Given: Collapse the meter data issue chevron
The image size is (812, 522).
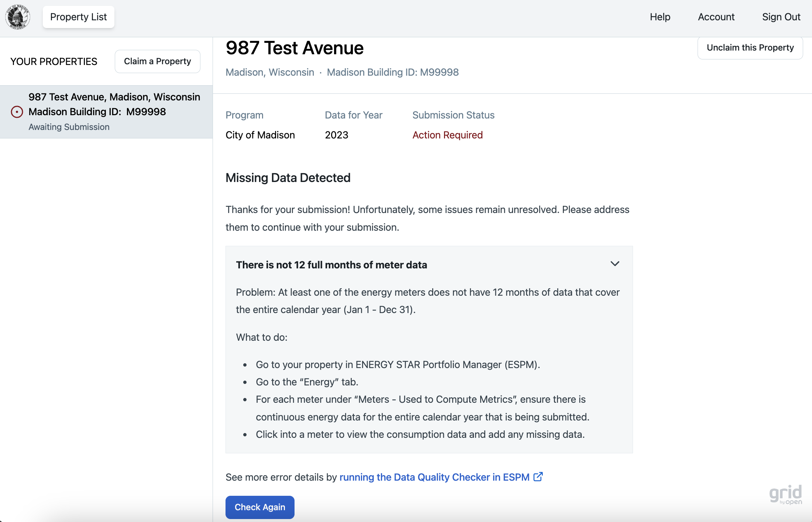Looking at the screenshot, I should [615, 264].
